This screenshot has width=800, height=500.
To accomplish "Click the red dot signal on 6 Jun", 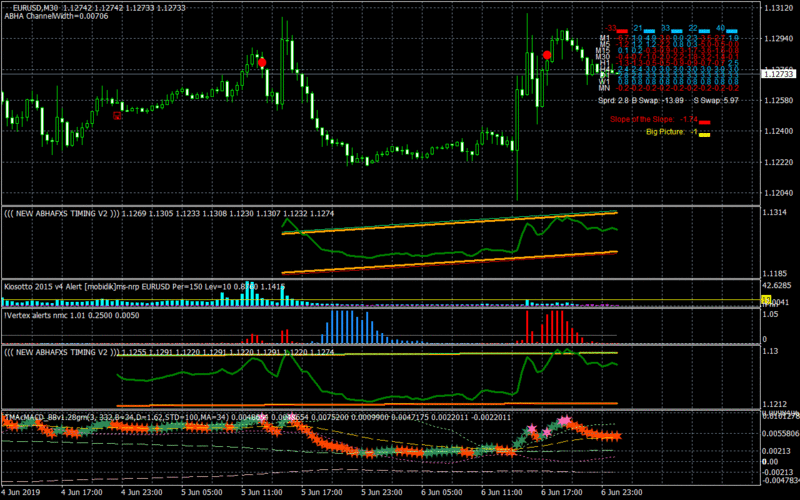I will (547, 55).
